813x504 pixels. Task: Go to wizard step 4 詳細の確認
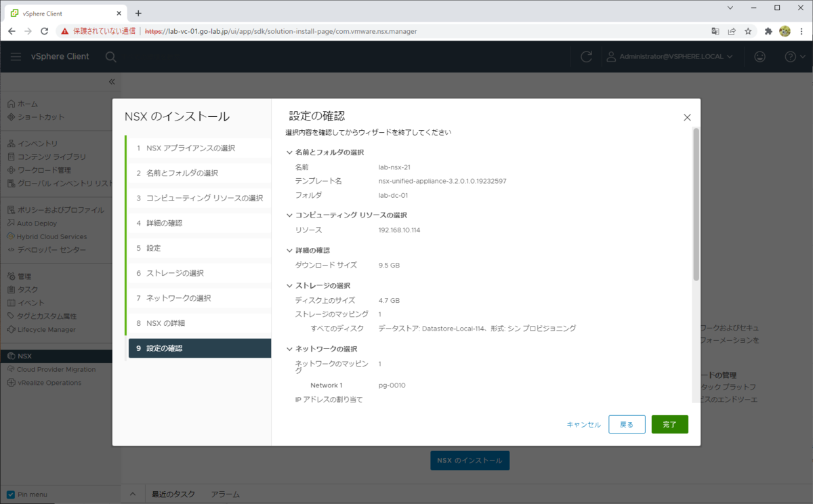[x=199, y=223]
